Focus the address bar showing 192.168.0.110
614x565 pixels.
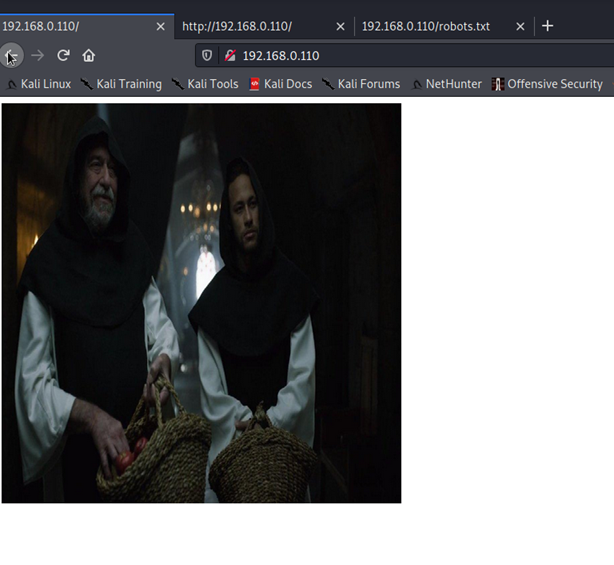tap(400, 56)
